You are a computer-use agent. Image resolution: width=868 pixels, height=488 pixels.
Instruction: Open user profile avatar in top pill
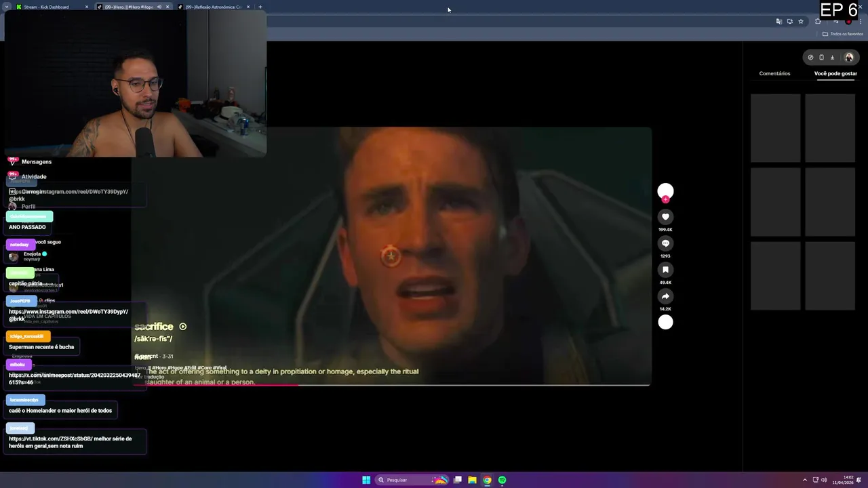coord(848,58)
